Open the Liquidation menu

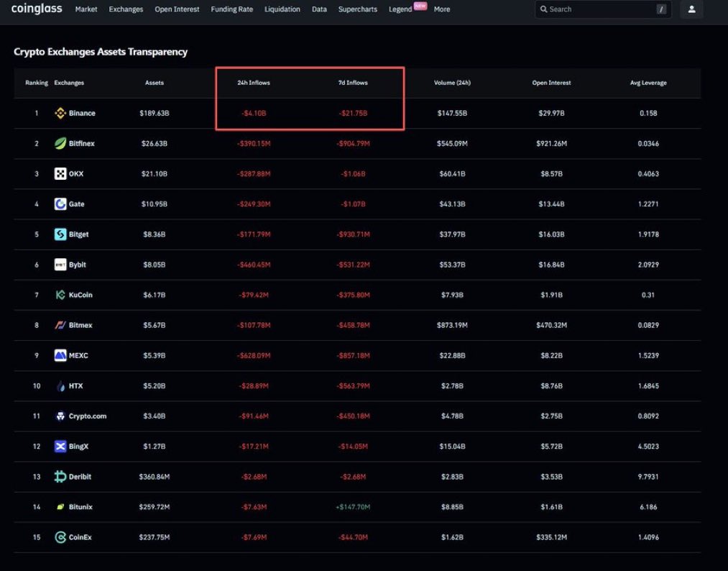coord(282,9)
